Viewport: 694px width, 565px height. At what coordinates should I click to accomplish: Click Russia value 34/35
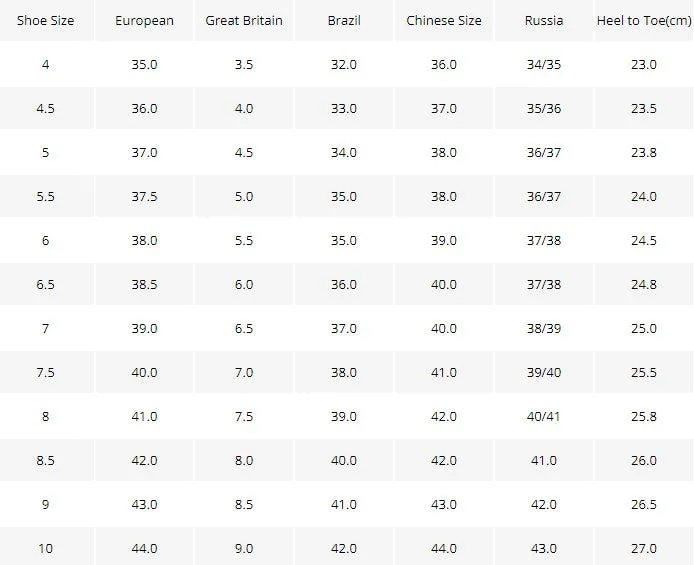click(544, 65)
